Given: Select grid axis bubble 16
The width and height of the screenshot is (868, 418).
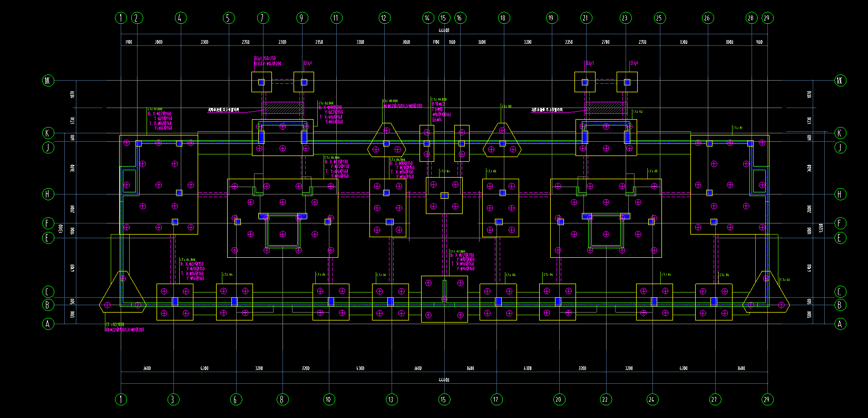Looking at the screenshot, I should pyautogui.click(x=460, y=18).
